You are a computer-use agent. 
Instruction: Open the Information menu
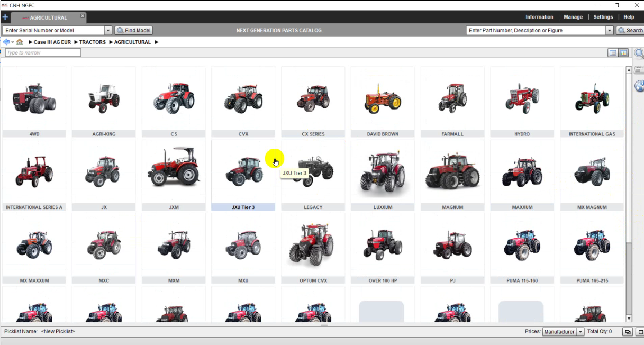tap(539, 17)
